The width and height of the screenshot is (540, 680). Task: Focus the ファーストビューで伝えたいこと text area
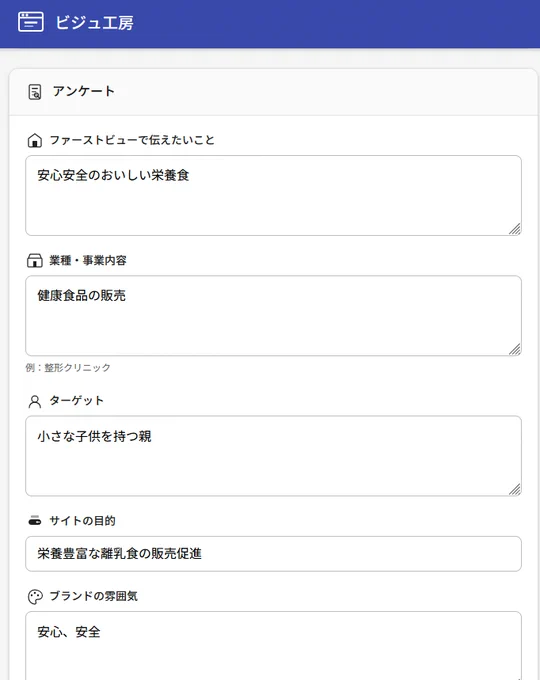pyautogui.click(x=273, y=196)
